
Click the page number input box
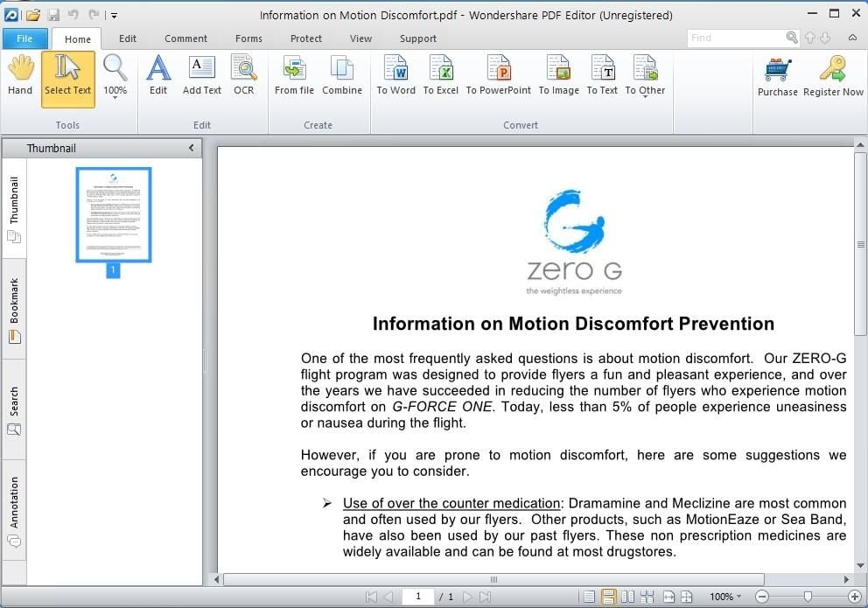click(x=418, y=597)
